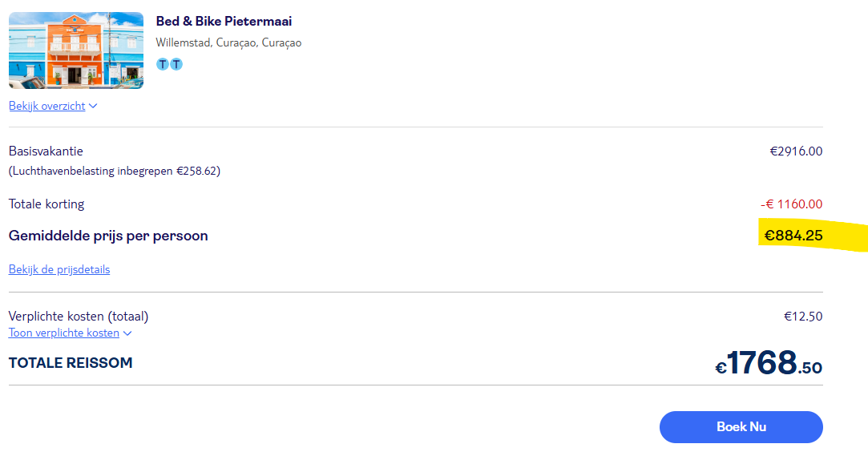868x456 pixels.
Task: Click the red discount amount -€1160.00
Action: tap(791, 204)
